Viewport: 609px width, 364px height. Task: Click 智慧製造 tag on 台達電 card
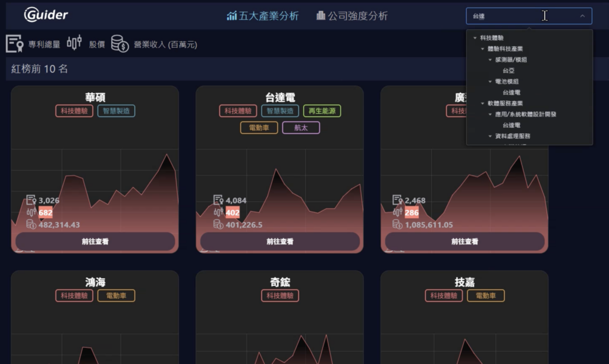click(x=280, y=111)
